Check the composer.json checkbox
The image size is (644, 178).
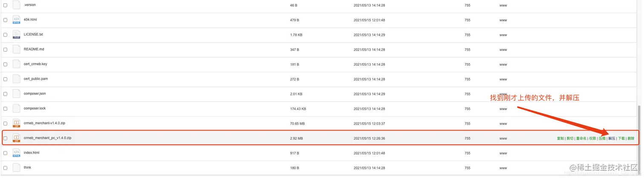click(6, 94)
